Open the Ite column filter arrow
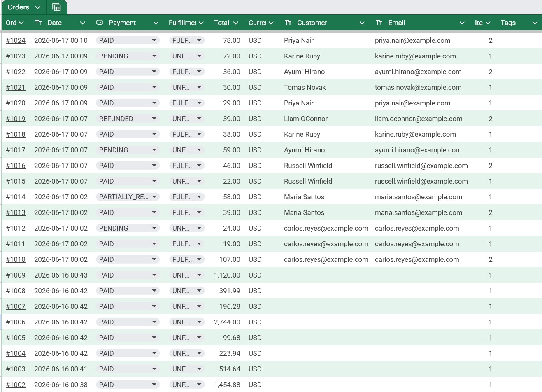This screenshot has height=392, width=542. pyautogui.click(x=488, y=23)
